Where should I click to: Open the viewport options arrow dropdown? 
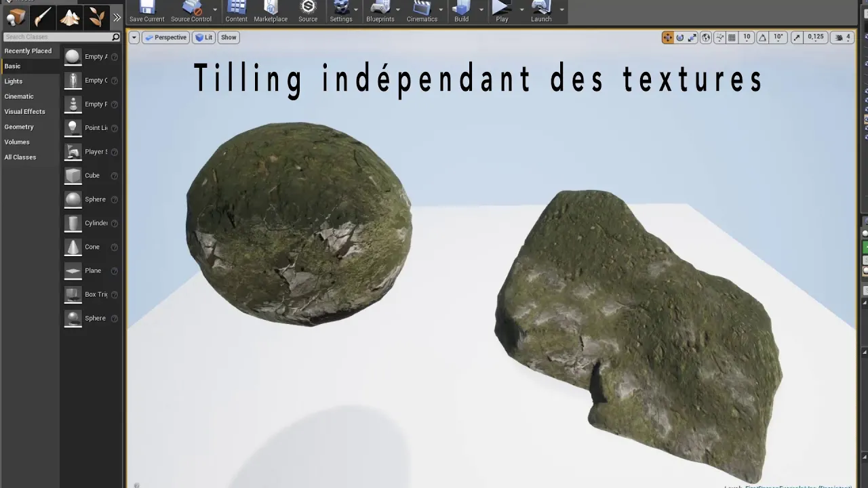pyautogui.click(x=134, y=37)
